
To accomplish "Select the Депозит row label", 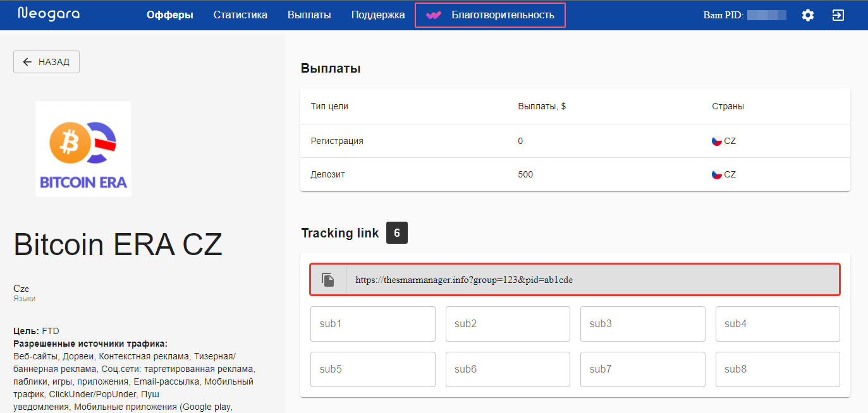I will pos(328,174).
